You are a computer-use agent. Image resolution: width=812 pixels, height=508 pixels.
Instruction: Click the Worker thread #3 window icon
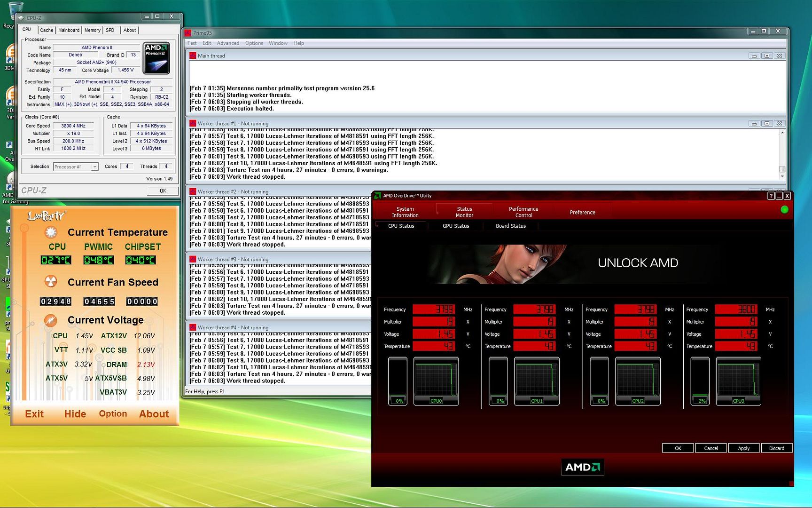(x=193, y=259)
